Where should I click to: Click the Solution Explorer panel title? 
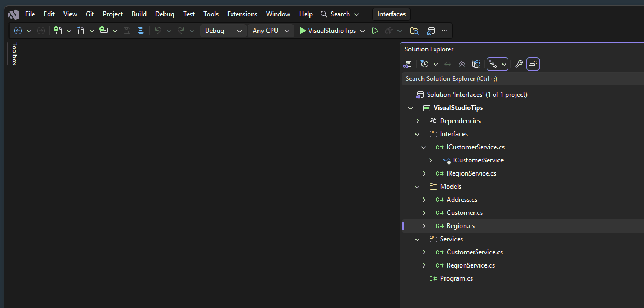[x=429, y=49]
